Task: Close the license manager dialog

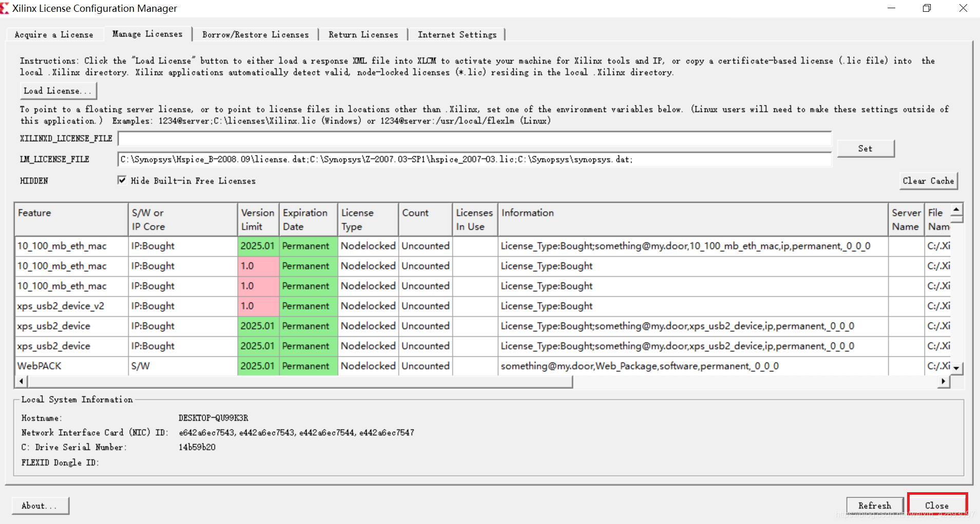Action: coord(937,506)
